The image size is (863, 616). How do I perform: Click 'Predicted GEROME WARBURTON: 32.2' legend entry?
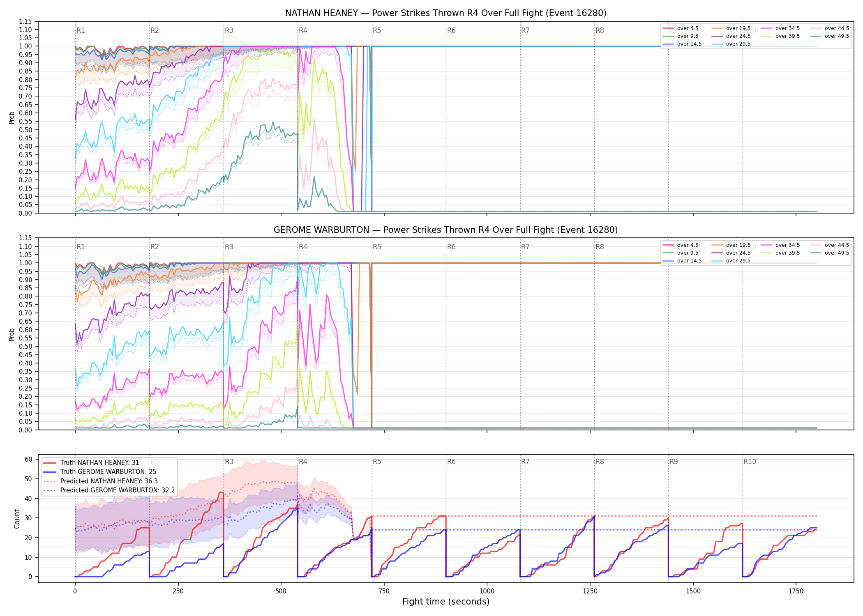[x=109, y=490]
